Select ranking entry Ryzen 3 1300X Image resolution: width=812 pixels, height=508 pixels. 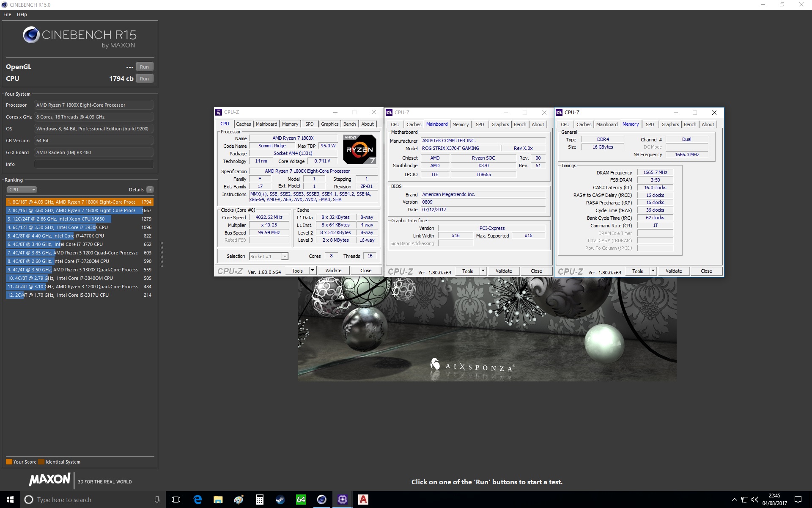coord(80,270)
